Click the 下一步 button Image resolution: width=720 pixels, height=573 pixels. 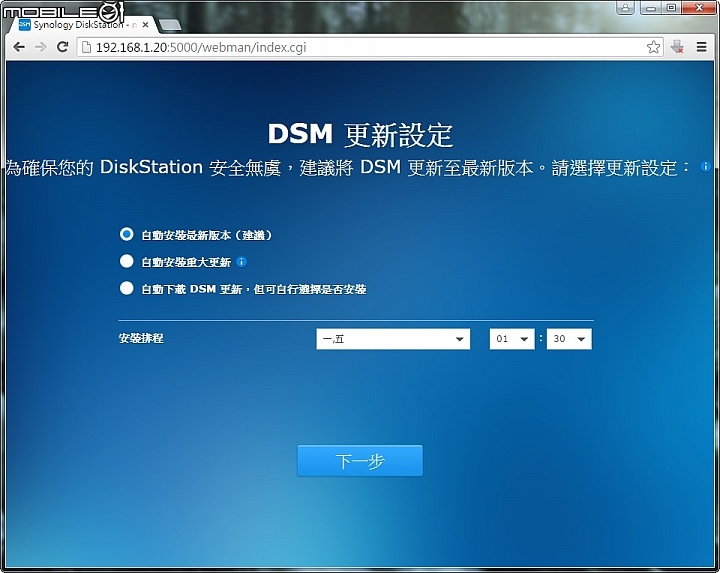[360, 461]
